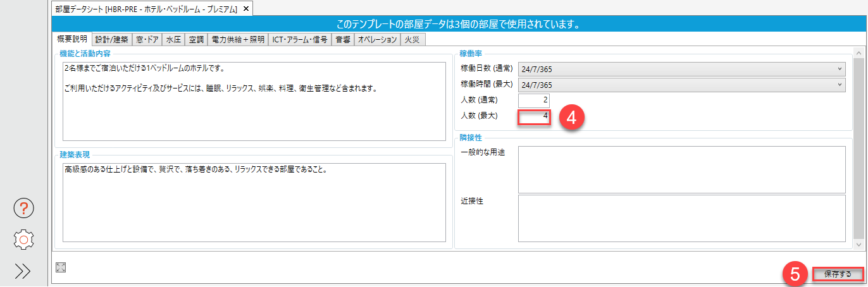This screenshot has width=868, height=287.
Task: Open the 火災 tab
Action: 412,39
